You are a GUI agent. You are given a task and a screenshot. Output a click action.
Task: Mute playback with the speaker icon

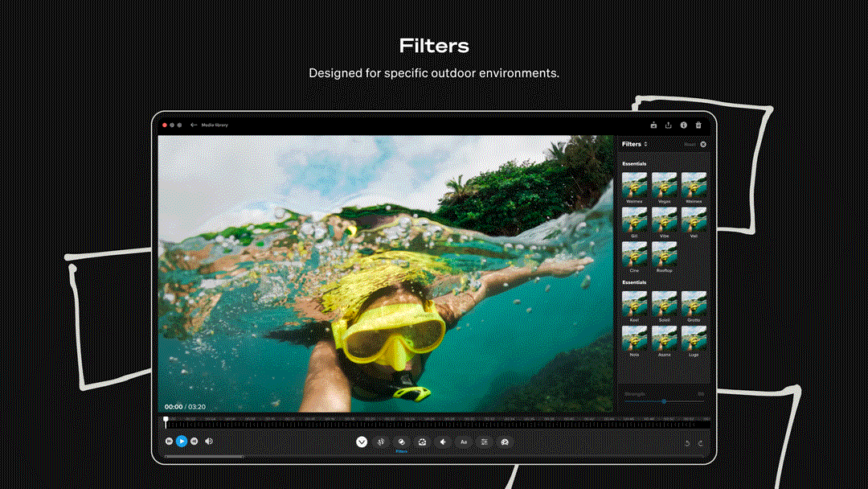pyautogui.click(x=209, y=442)
